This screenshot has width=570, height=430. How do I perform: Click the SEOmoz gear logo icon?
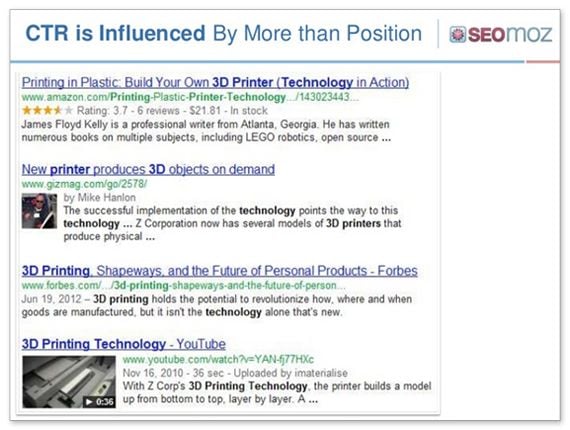click(x=457, y=35)
